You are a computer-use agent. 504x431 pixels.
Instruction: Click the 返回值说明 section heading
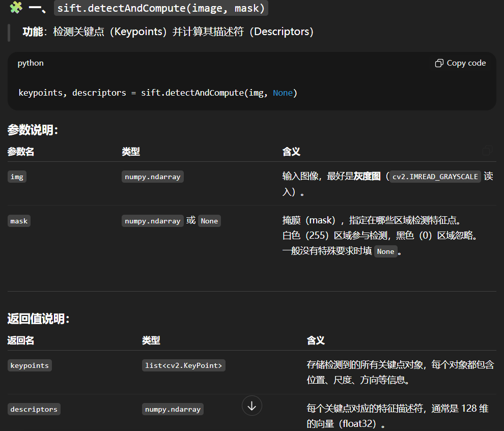tap(38, 319)
